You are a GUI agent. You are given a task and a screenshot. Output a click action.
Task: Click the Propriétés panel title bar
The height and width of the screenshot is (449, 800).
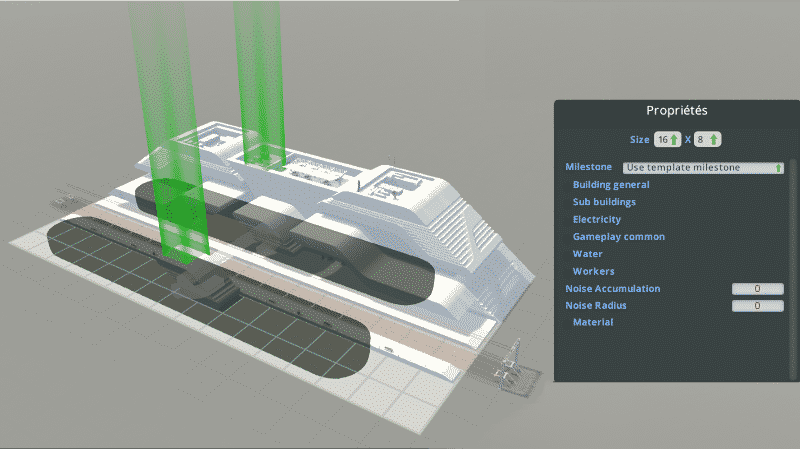click(x=677, y=110)
